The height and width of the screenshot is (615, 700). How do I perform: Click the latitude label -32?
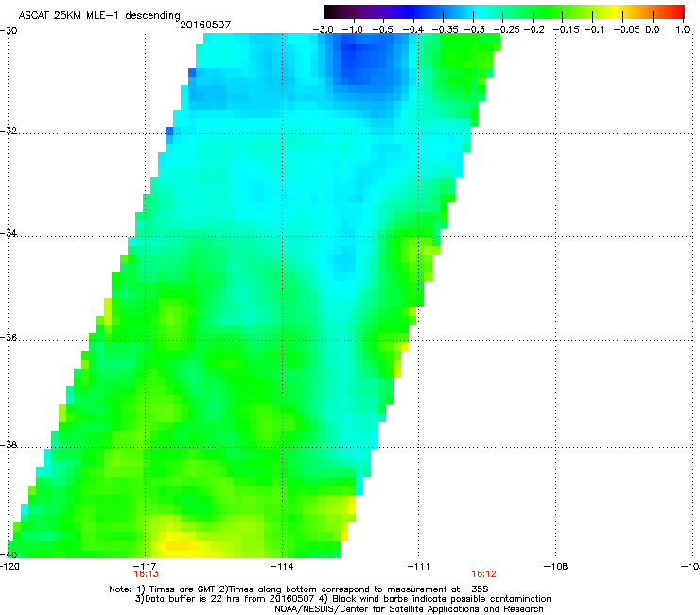click(x=9, y=131)
